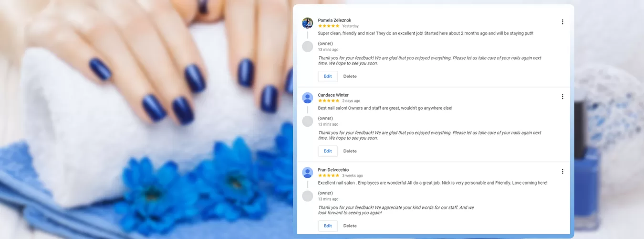Click Candace Winter's blue avatar icon
Screen dimensions: 644x239
coord(308,98)
